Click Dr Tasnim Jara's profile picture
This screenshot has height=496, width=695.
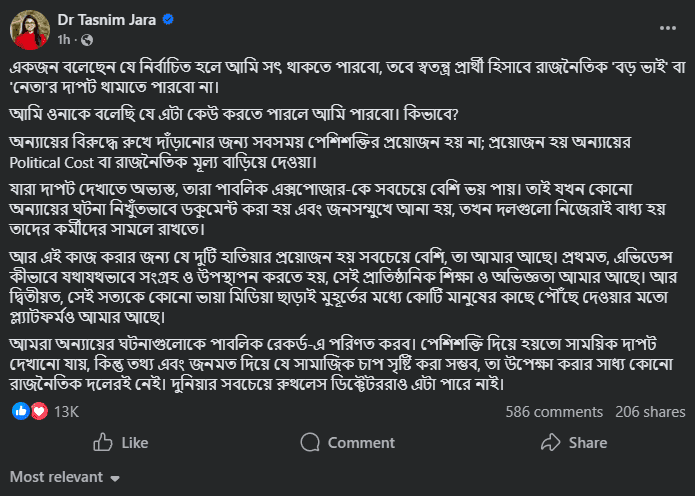30,28
